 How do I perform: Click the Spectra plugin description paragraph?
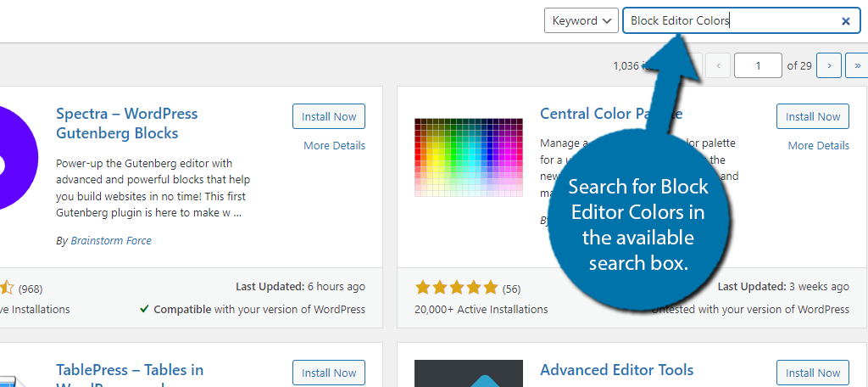click(153, 188)
